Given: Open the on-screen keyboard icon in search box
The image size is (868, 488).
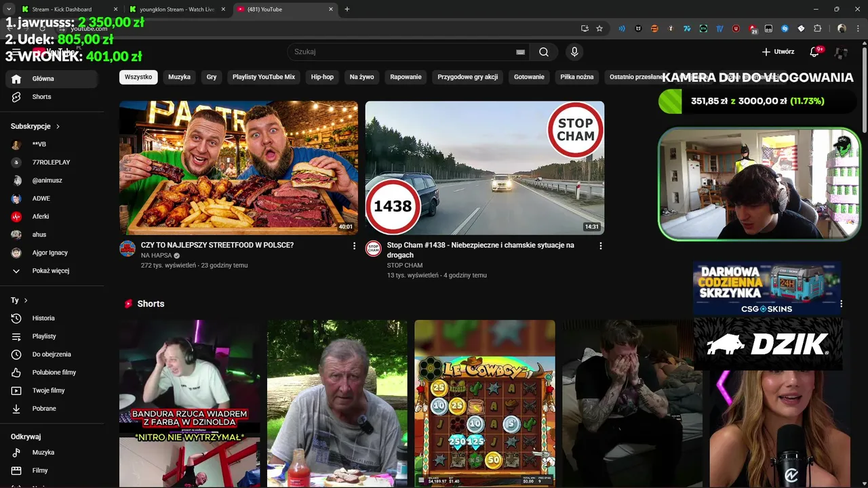Looking at the screenshot, I should click(520, 52).
